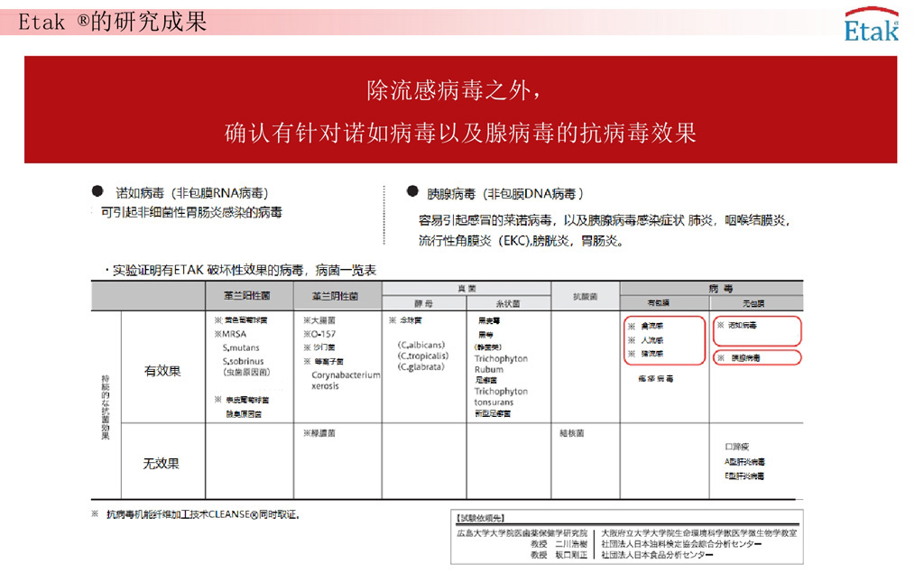The height and width of the screenshot is (573, 924).
Task: Click the '社団法人日本食品分析センター' line
Action: tap(657, 555)
